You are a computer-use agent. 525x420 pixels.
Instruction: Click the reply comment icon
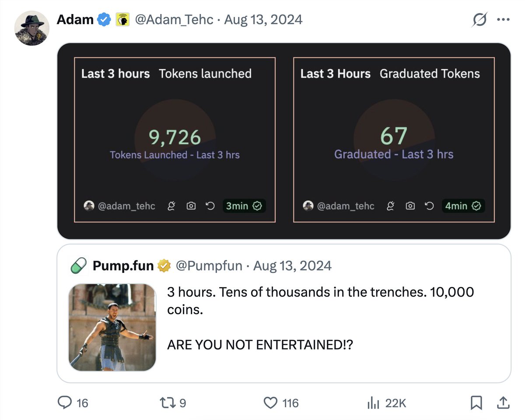coord(66,402)
